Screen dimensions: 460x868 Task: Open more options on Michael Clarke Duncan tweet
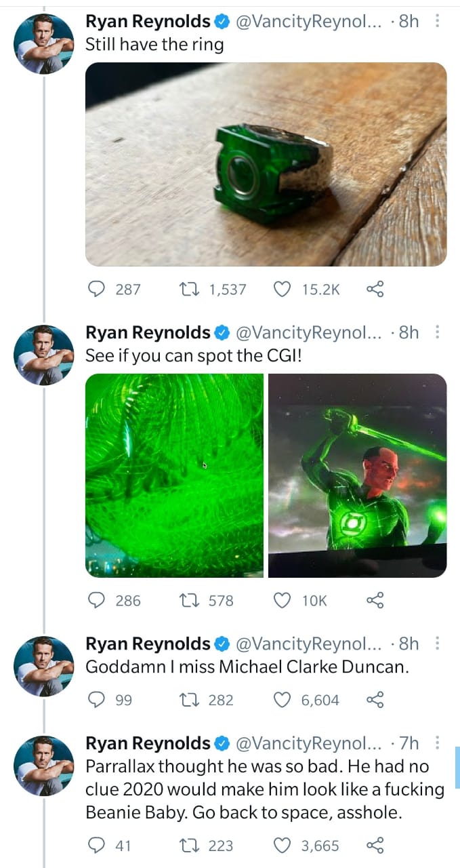pyautogui.click(x=437, y=643)
